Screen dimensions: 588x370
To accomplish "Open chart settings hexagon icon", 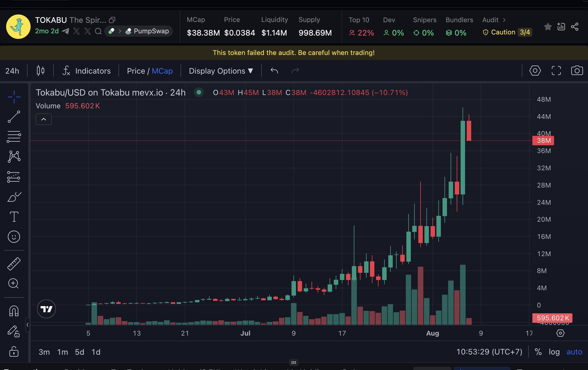I will coord(535,71).
